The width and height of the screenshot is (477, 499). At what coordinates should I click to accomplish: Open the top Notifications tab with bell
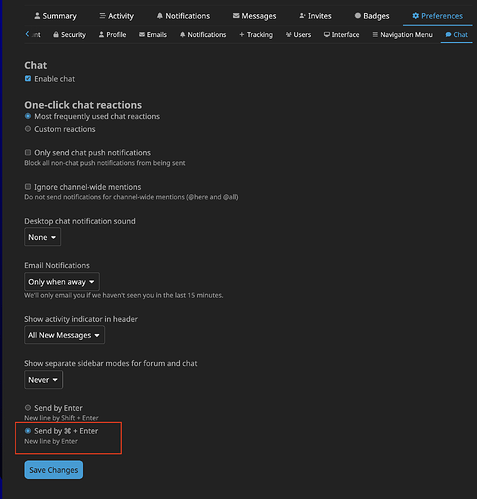point(183,16)
